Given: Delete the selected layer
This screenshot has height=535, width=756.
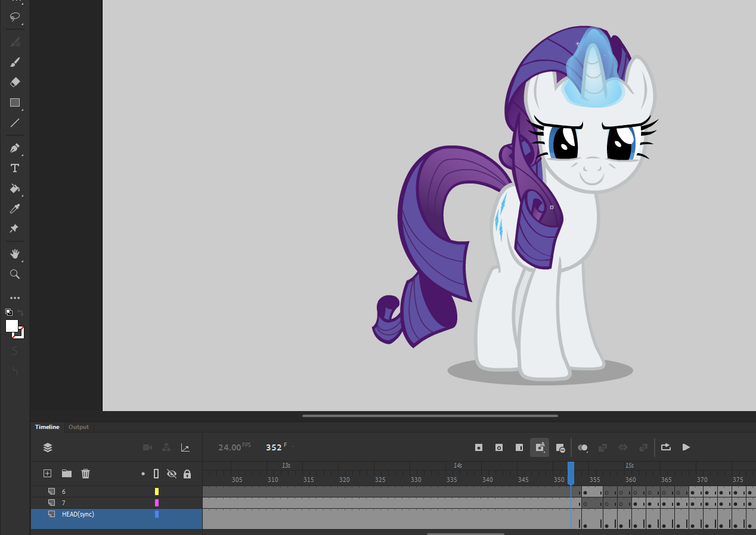Looking at the screenshot, I should pos(86,474).
